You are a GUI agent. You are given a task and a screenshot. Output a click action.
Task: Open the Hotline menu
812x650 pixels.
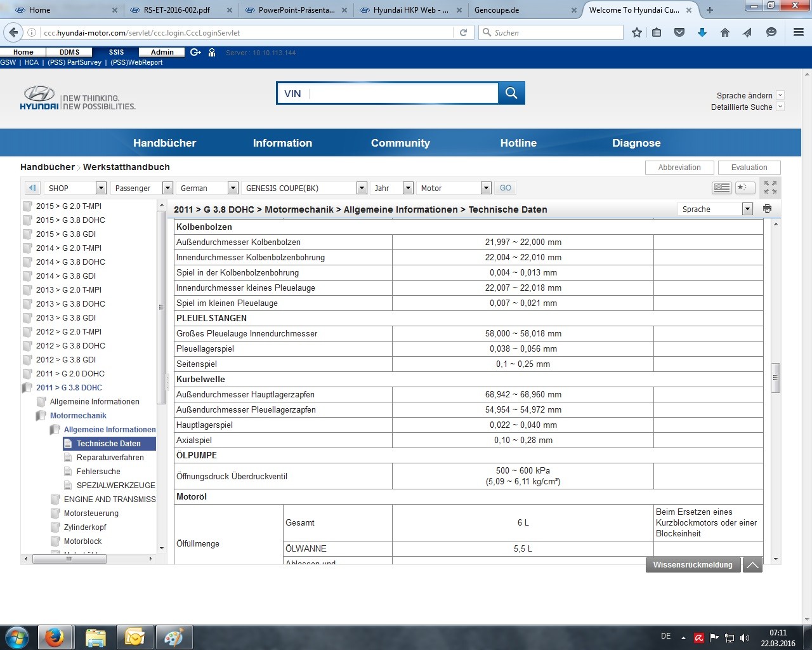[518, 143]
